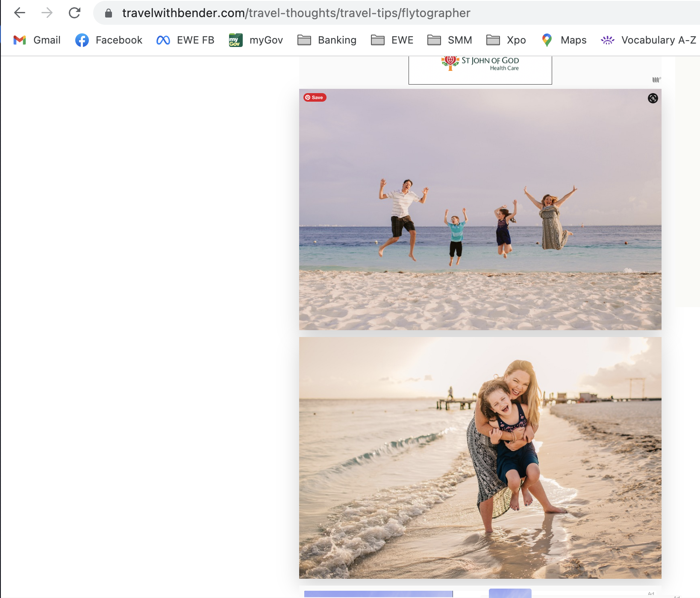
Task: Open the mother hugging daughter photo
Action: coord(480,457)
